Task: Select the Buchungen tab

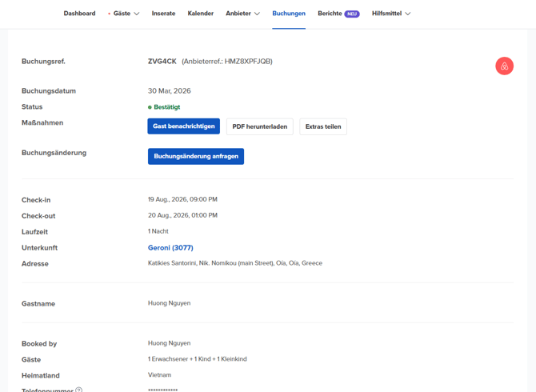Action: 289,14
